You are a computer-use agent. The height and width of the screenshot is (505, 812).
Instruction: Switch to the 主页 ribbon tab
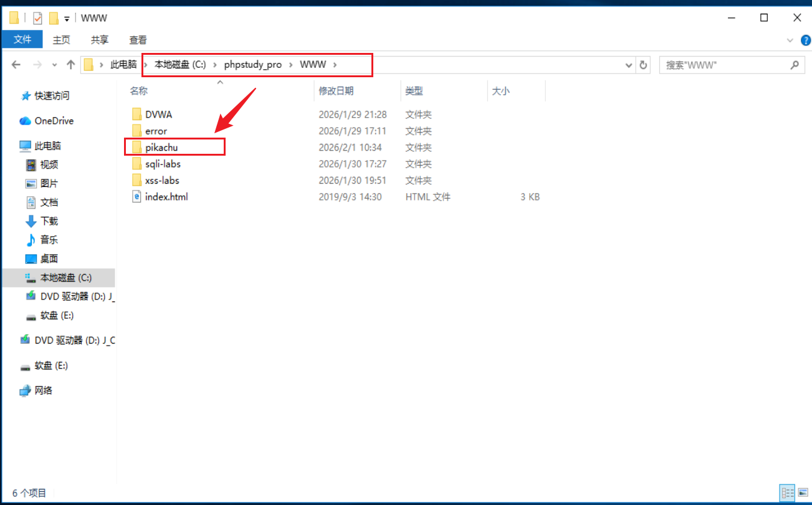[x=62, y=40]
